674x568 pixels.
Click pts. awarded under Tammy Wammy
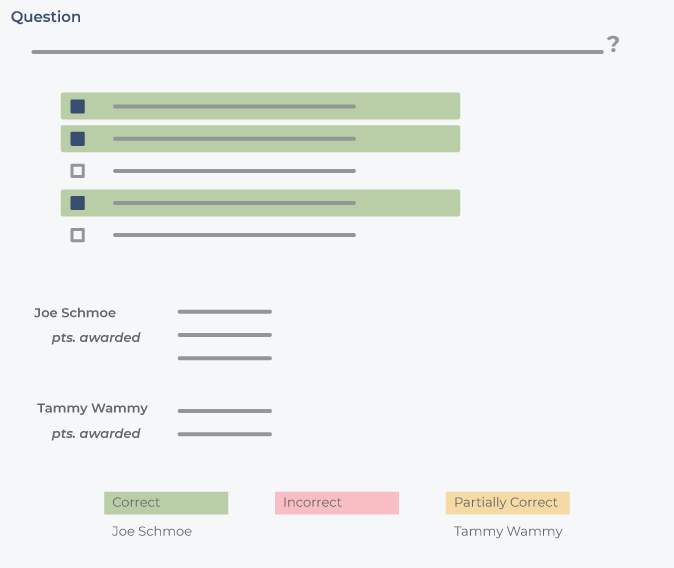(96, 433)
